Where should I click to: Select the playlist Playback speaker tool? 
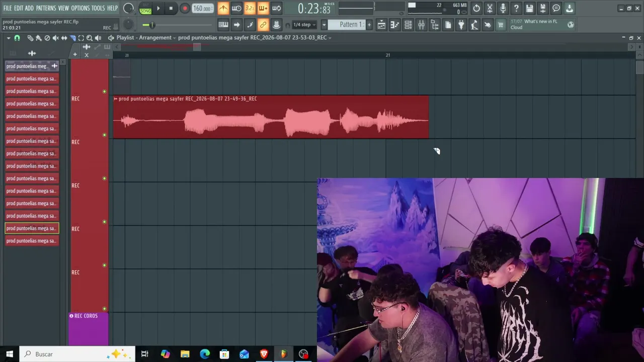[98, 38]
